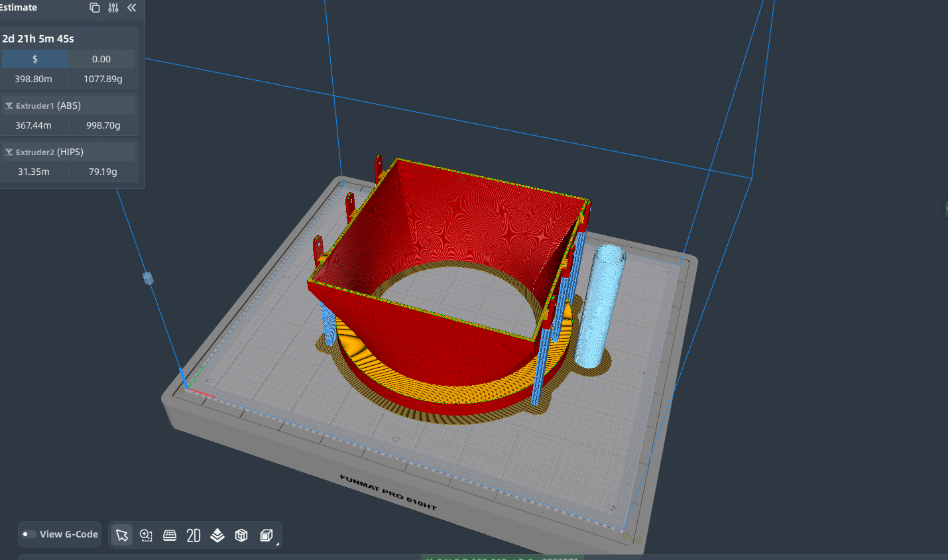The height and width of the screenshot is (560, 948).
Task: Click the Extruder1 spool icon
Action: (x=9, y=105)
